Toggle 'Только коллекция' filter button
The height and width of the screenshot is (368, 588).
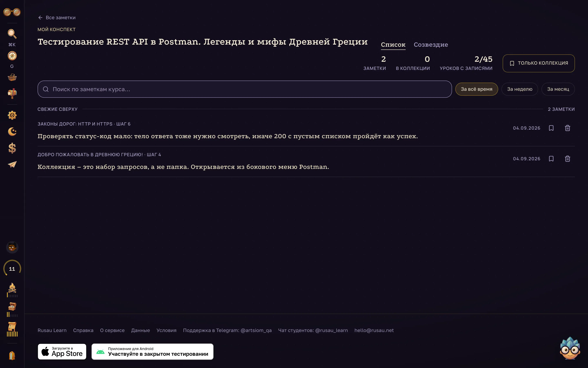coord(538,63)
